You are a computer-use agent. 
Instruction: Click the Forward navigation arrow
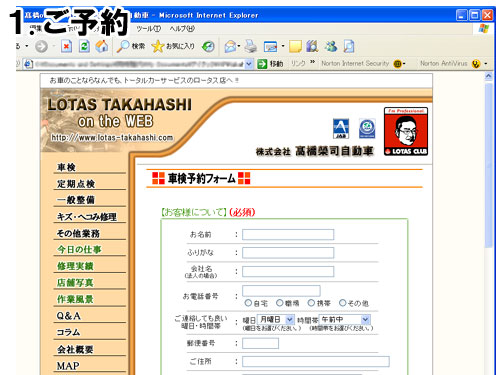[41, 46]
